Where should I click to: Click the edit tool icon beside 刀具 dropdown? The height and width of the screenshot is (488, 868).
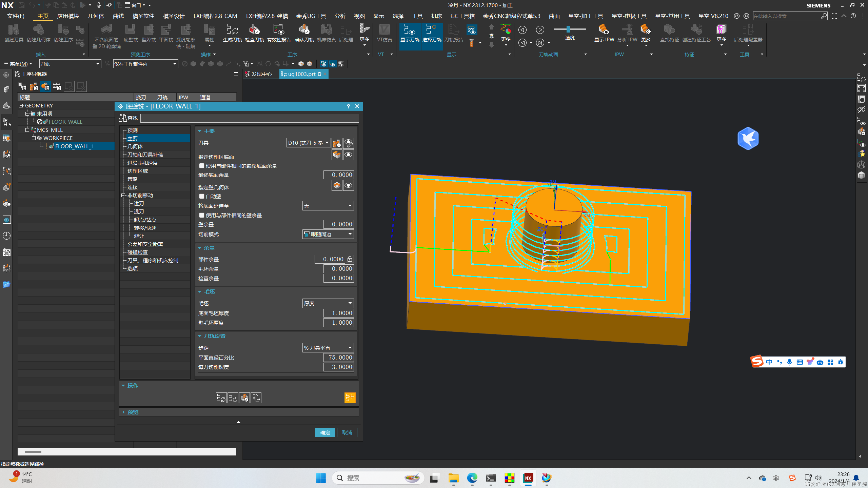pos(348,143)
